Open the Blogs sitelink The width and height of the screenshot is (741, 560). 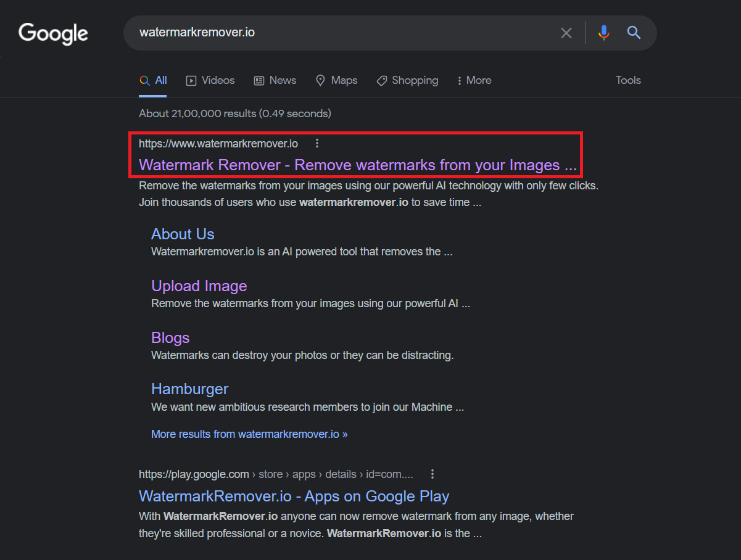point(170,338)
